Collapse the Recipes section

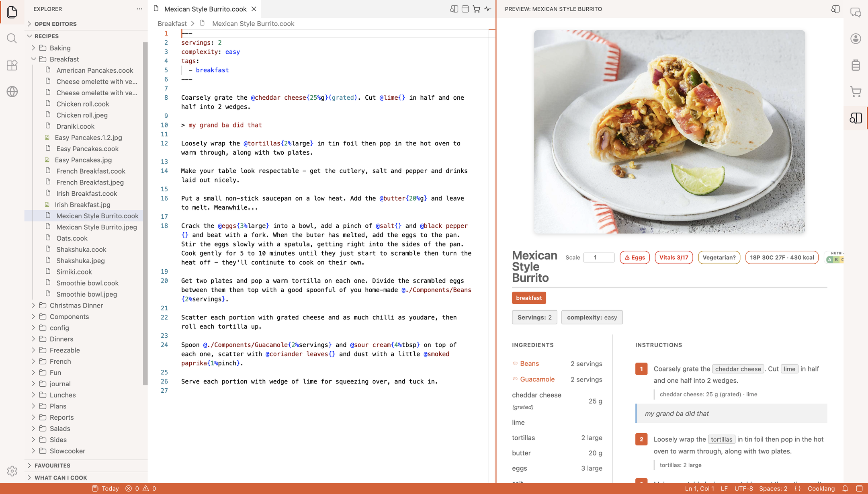[86, 36]
